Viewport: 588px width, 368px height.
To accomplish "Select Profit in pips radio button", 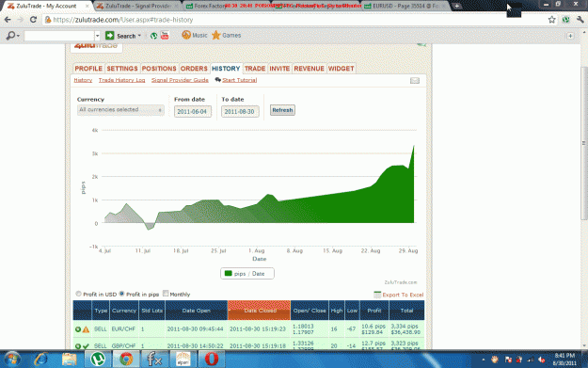I will (122, 294).
